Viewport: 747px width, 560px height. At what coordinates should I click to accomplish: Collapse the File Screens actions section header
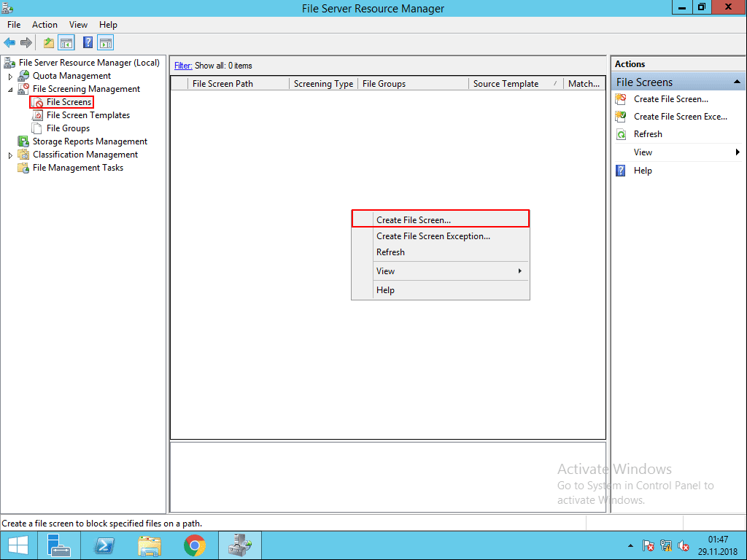[x=738, y=82]
